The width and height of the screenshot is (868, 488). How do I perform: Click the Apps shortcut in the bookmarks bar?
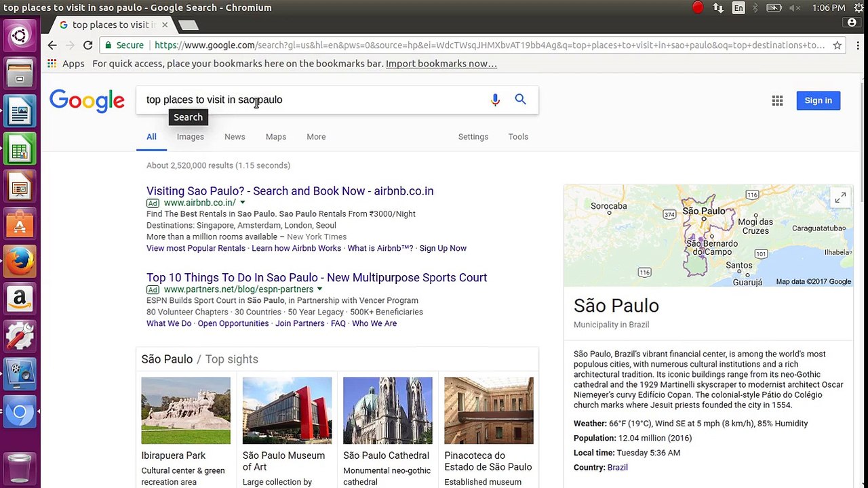click(x=66, y=64)
